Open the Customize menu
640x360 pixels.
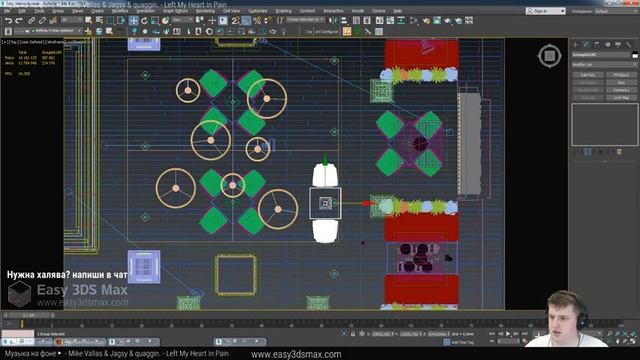tap(258, 11)
